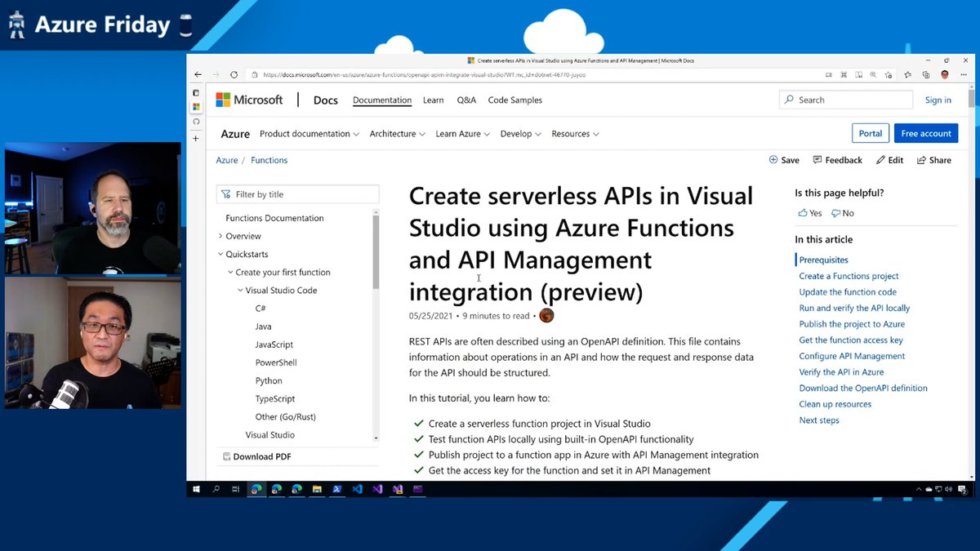Image resolution: width=980 pixels, height=551 pixels.
Task: Click the Sign in link
Action: click(x=938, y=100)
